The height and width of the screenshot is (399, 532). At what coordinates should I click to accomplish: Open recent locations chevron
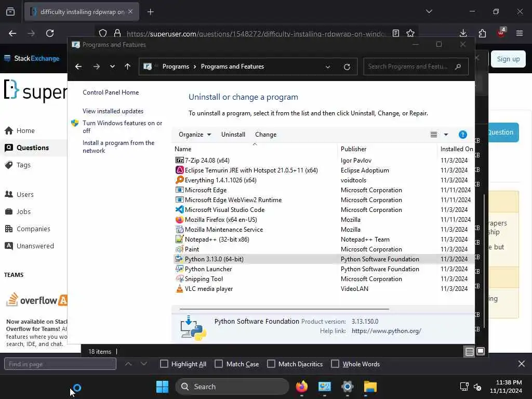click(x=112, y=66)
